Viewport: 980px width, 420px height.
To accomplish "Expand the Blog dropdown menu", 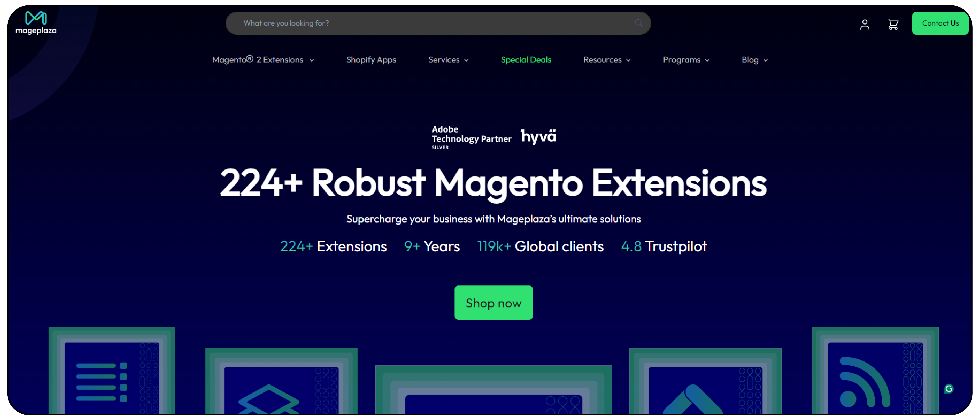I will click(x=754, y=60).
